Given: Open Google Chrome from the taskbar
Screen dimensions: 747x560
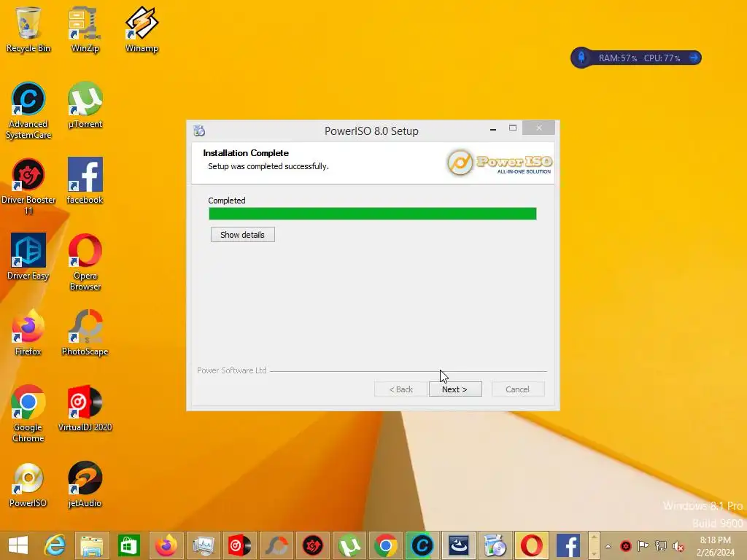Looking at the screenshot, I should click(x=386, y=545).
